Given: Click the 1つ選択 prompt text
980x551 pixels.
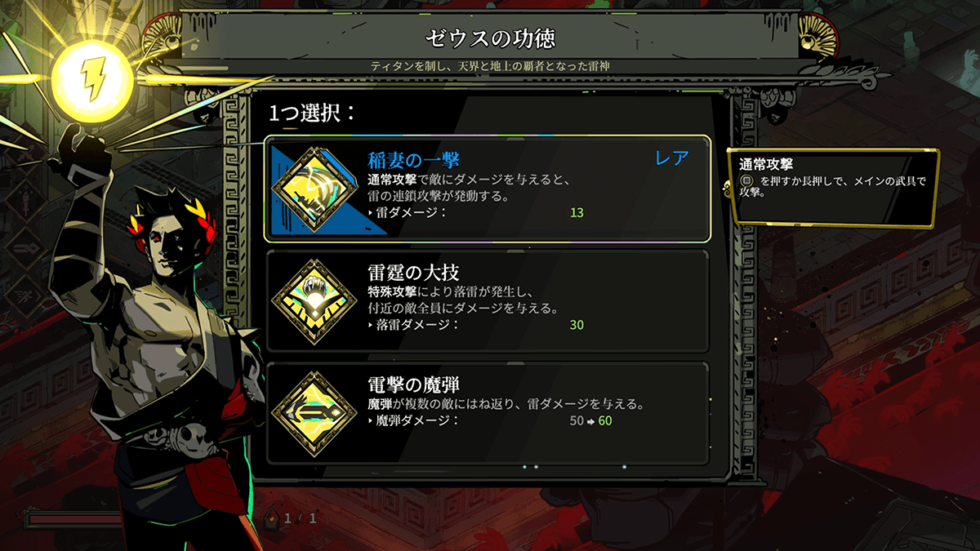Looking at the screenshot, I should tap(314, 112).
